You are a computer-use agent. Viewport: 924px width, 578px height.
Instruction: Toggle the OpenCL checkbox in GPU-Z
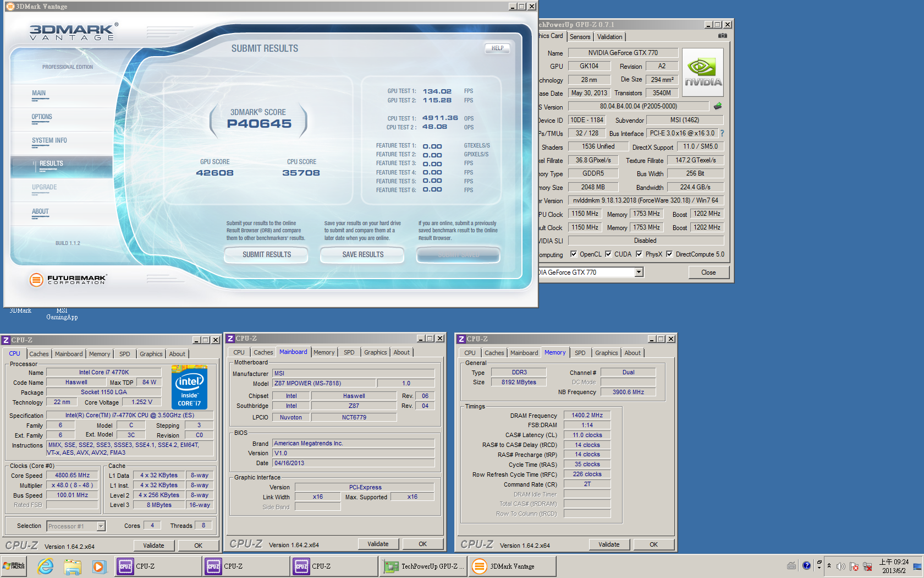[574, 254]
